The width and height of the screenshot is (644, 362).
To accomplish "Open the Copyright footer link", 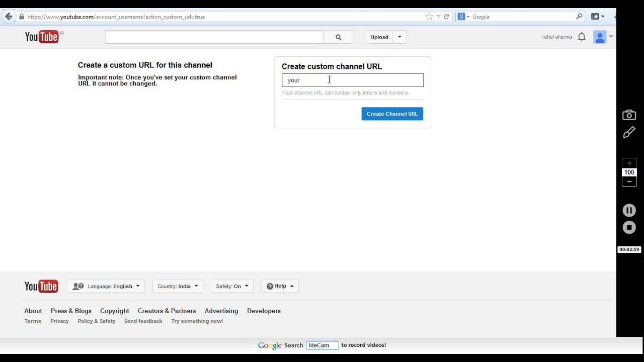I will tap(115, 311).
